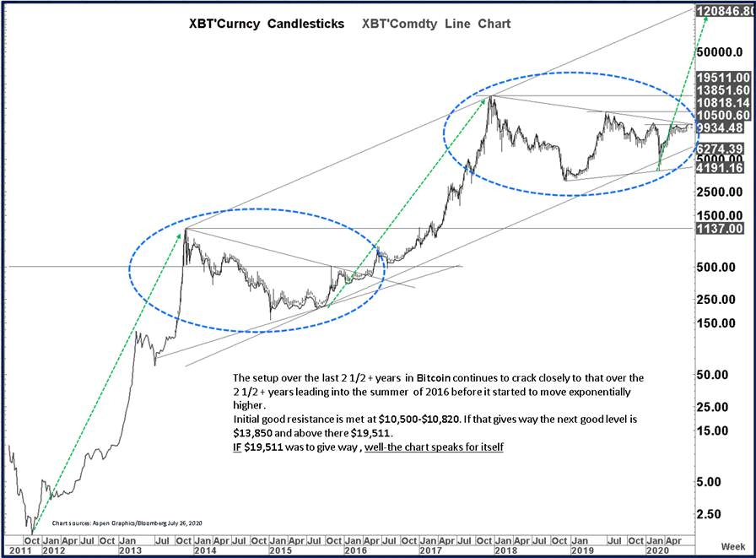Select the 150.00 axis value

(716, 323)
